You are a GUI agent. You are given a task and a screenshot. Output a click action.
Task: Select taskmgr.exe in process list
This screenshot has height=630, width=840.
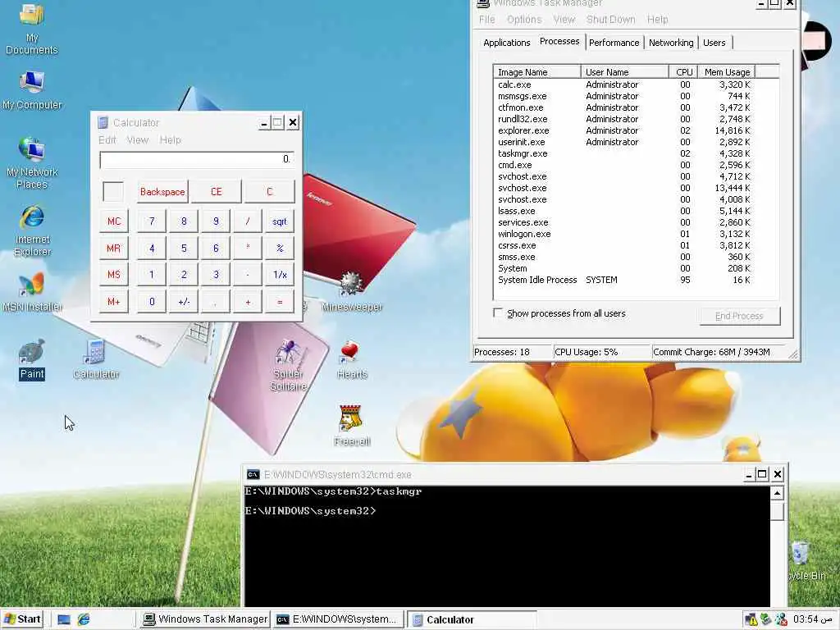(x=624, y=153)
